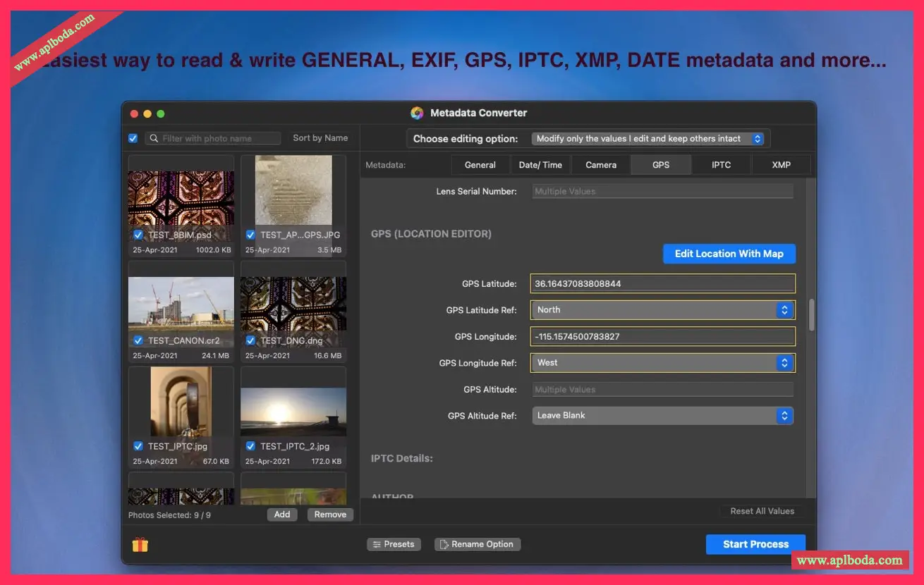Image resolution: width=924 pixels, height=585 pixels.
Task: Click the GPS Latitude input field
Action: (664, 284)
